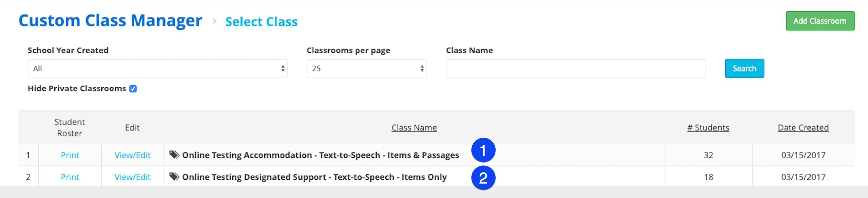
Task: Click the blue number 2 marker
Action: point(483,178)
